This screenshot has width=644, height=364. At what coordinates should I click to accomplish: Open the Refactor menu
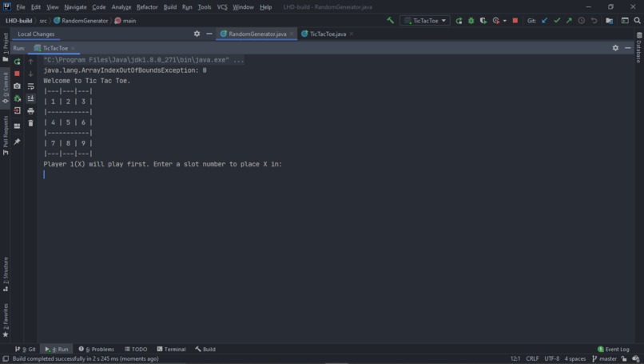pyautogui.click(x=147, y=7)
